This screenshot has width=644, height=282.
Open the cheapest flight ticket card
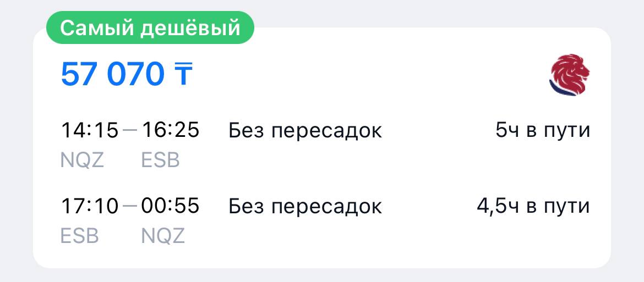[x=322, y=147]
